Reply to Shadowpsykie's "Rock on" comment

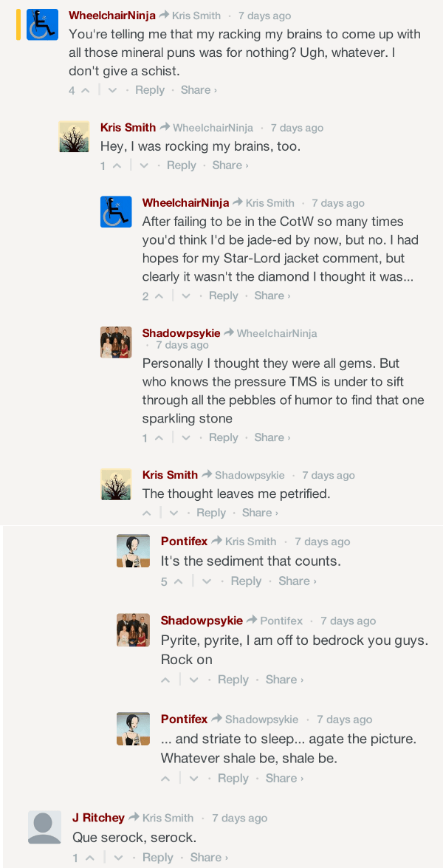tap(233, 680)
